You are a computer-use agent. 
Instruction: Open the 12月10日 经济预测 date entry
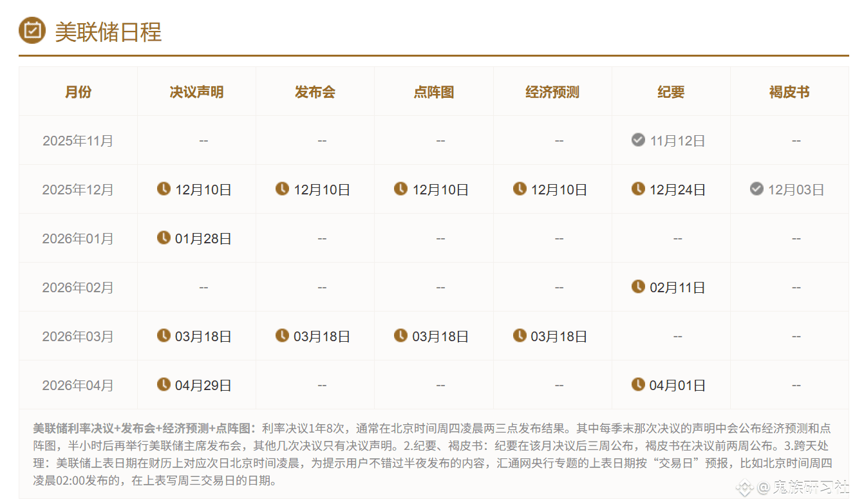(x=559, y=189)
